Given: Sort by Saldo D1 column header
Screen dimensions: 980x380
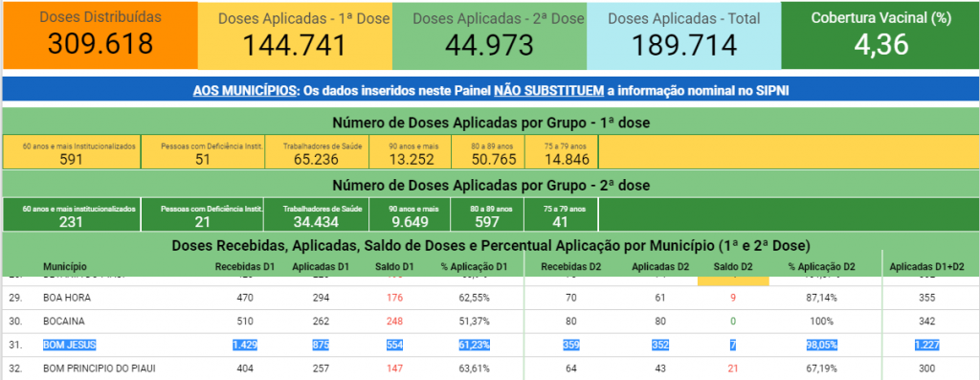Looking at the screenshot, I should 395,267.
